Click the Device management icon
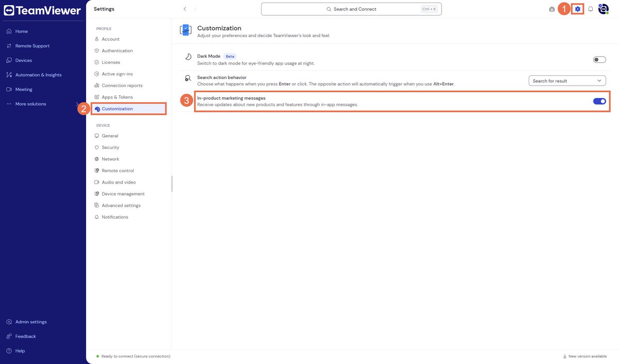 point(97,194)
